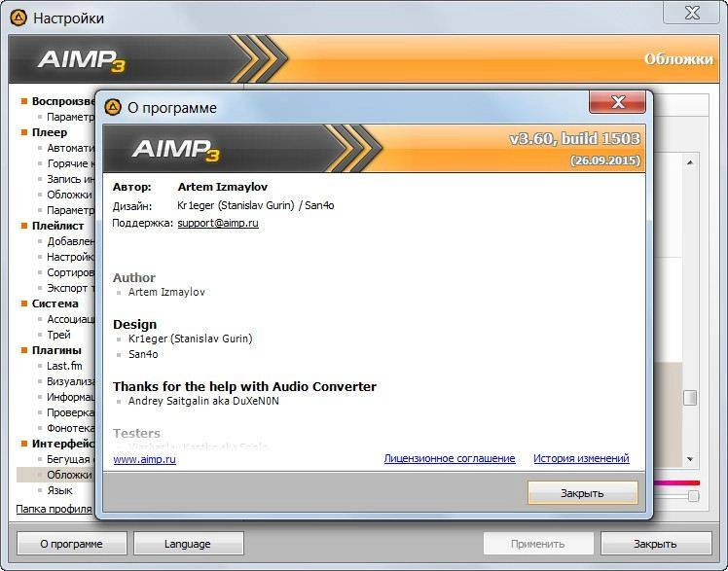Click the slider handle beneath the pink bar
Viewport: 728px width, 571px height.
693,496
